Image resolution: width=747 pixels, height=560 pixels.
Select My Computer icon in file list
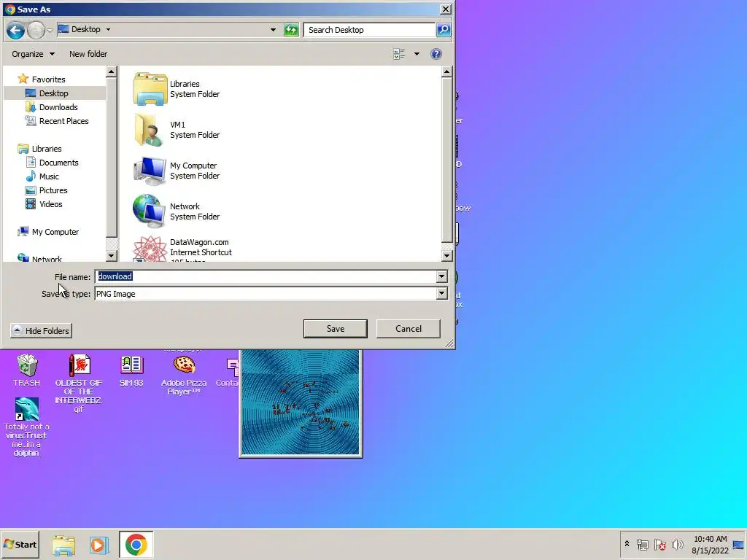point(150,171)
